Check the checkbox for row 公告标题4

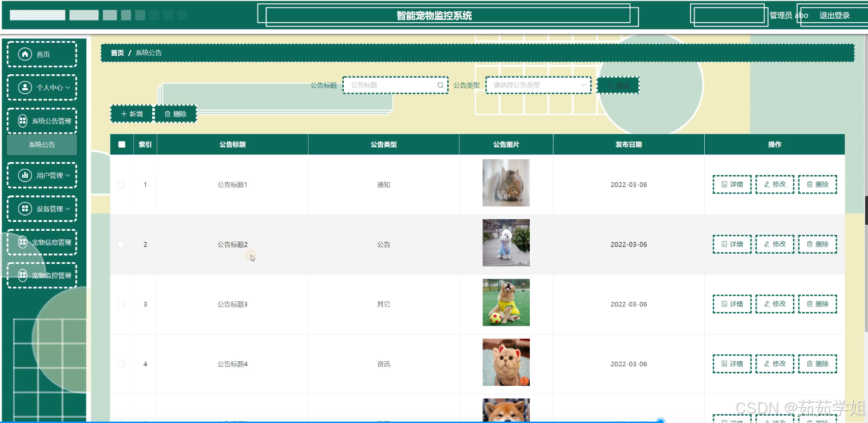click(121, 364)
